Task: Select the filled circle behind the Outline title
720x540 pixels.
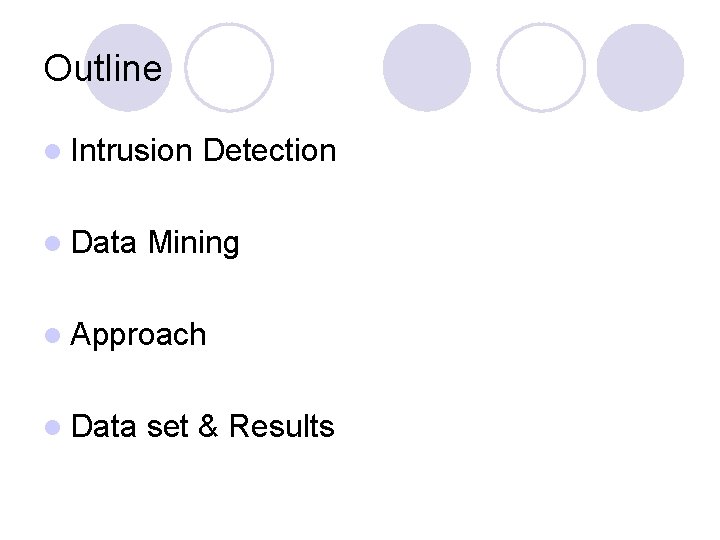Action: (128, 68)
